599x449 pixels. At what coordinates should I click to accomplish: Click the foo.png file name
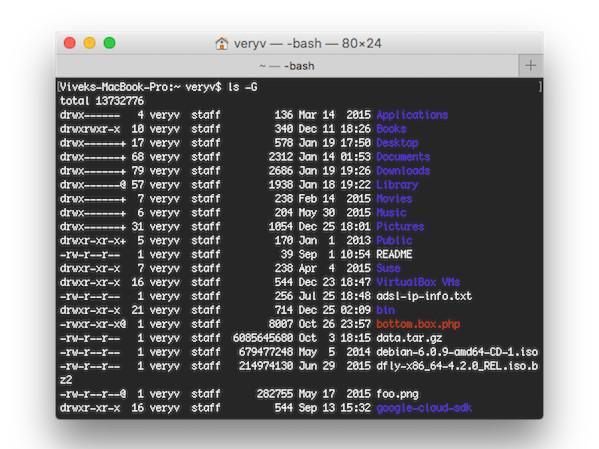tap(397, 394)
